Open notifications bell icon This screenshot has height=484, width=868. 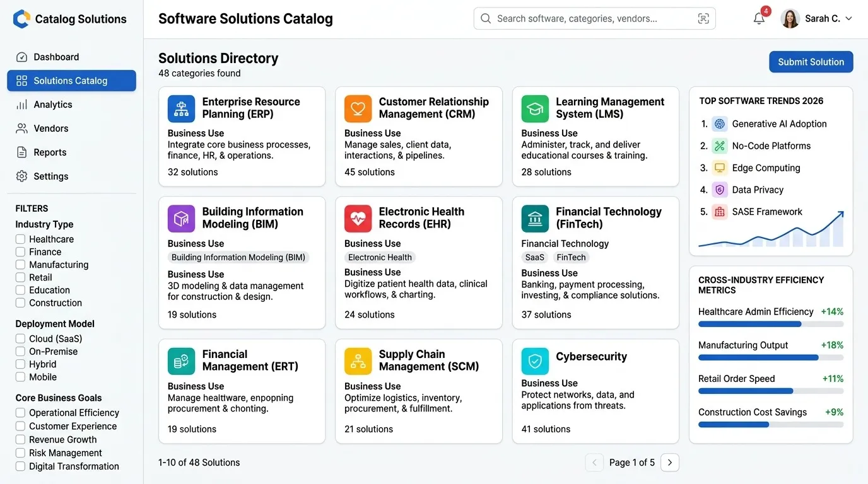coord(759,19)
